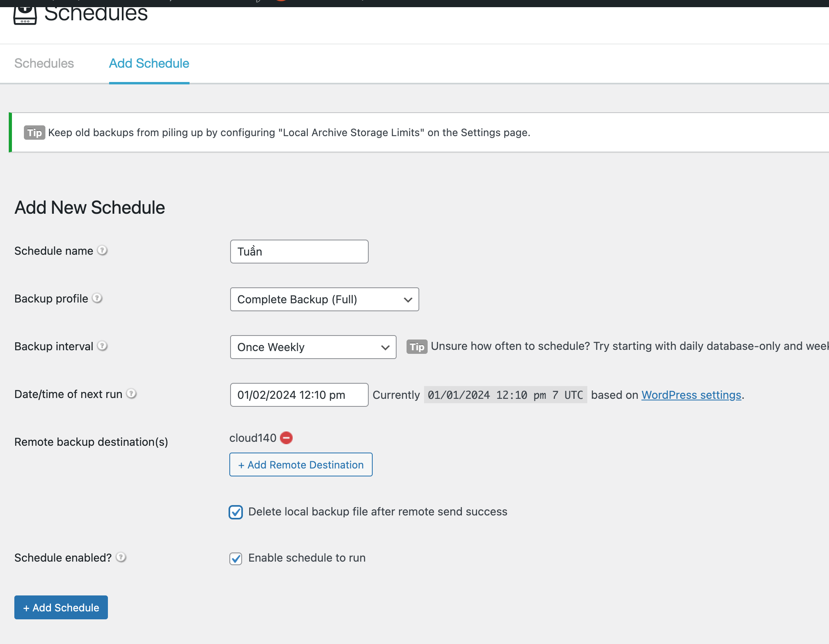Click the next run date/time field
The image size is (829, 644).
(x=299, y=395)
